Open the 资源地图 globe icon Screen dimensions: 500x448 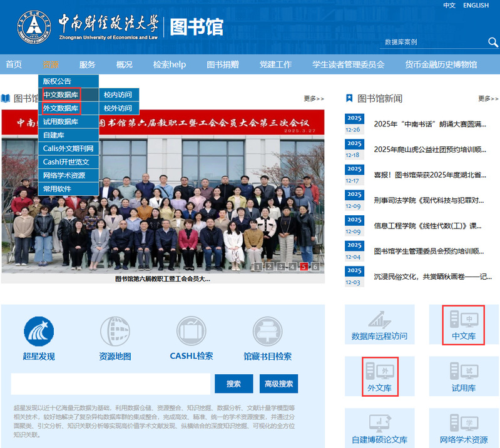(x=115, y=332)
